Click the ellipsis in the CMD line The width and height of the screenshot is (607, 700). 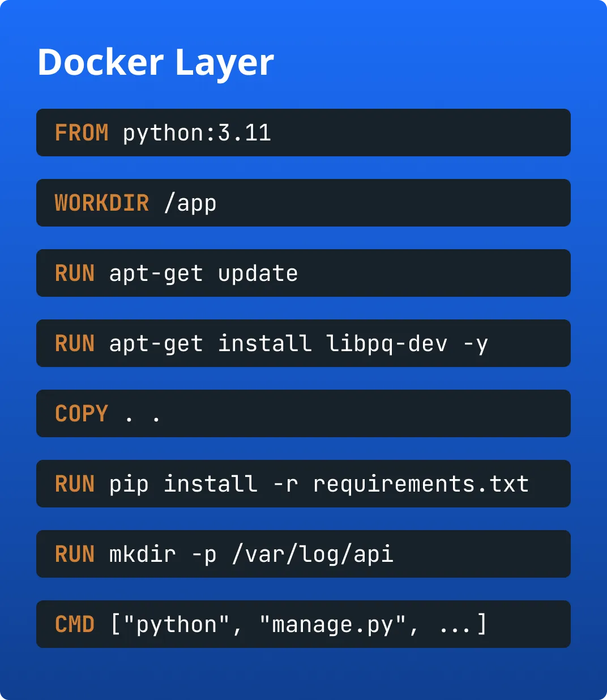[455, 628]
